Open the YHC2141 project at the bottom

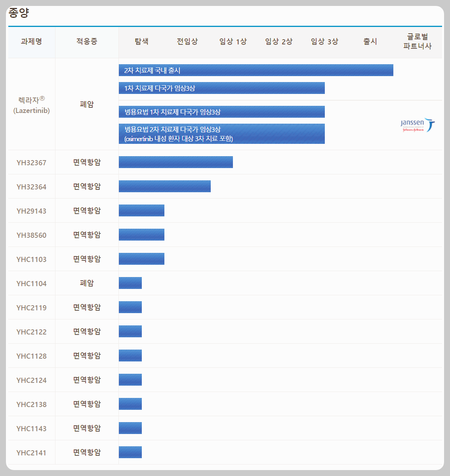point(31,452)
